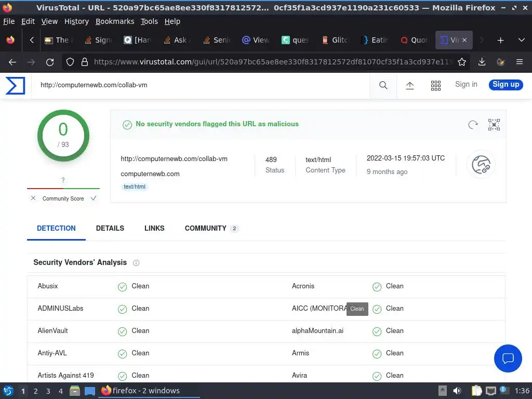Screen dimensions: 532x399
Task: Click the Firefox View icon
Action: coord(10,40)
